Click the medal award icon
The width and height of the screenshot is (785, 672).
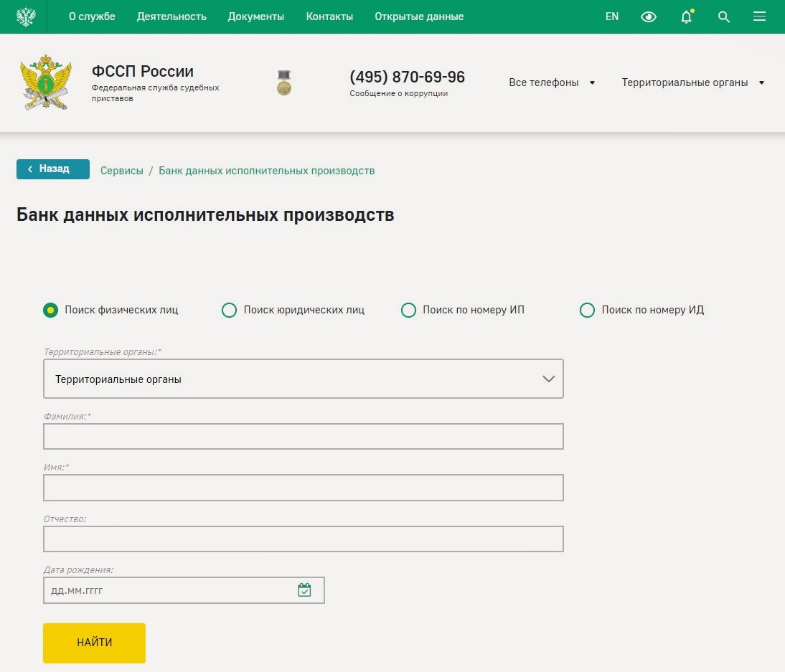[x=284, y=82]
